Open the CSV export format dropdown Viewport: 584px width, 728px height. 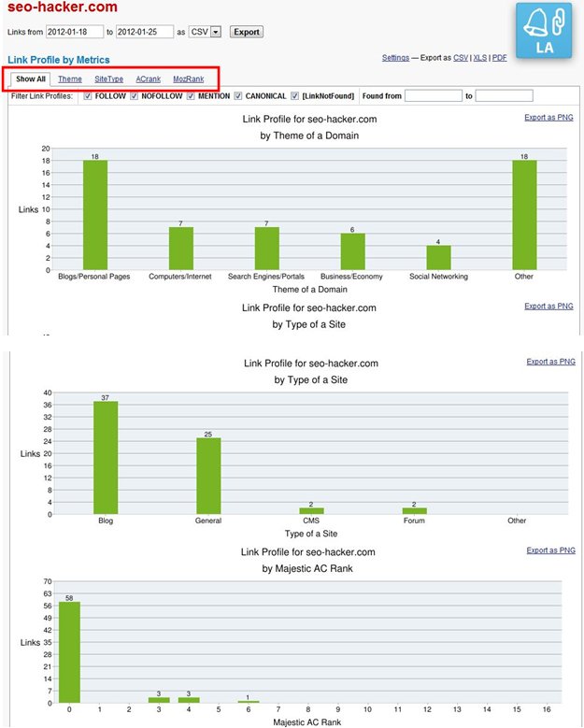pos(215,32)
